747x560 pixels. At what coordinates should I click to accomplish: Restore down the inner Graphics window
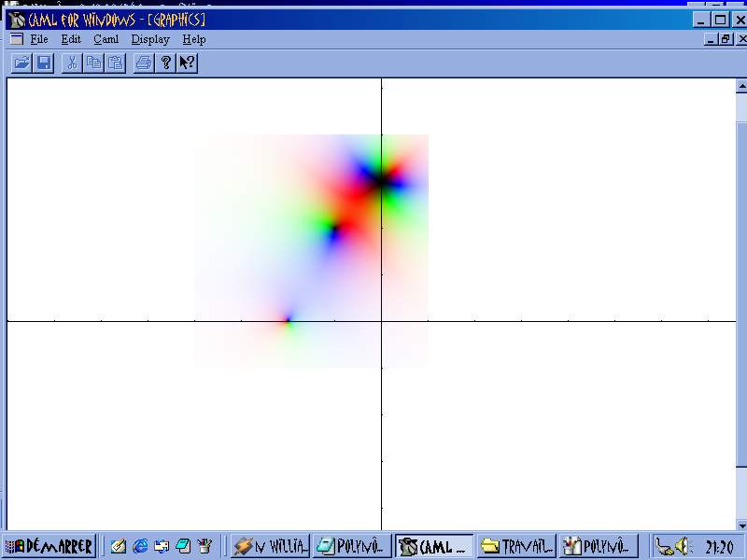tap(726, 39)
